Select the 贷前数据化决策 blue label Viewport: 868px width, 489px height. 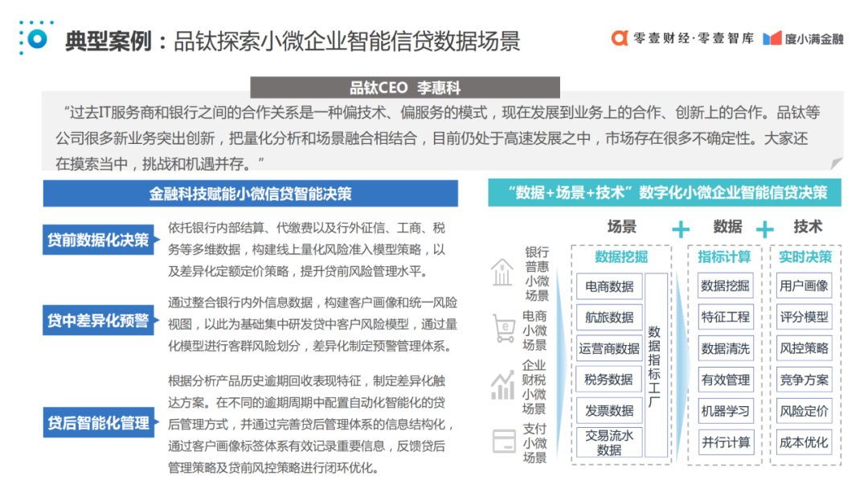click(99, 239)
